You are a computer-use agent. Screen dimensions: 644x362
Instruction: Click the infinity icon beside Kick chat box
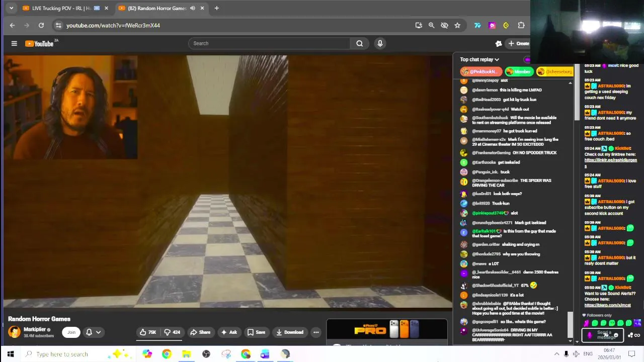pos(636,335)
